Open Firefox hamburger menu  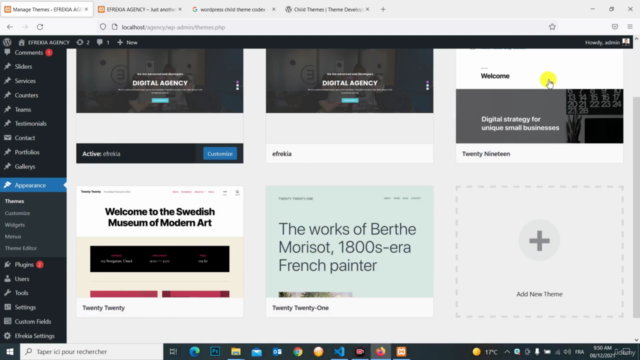[630, 27]
